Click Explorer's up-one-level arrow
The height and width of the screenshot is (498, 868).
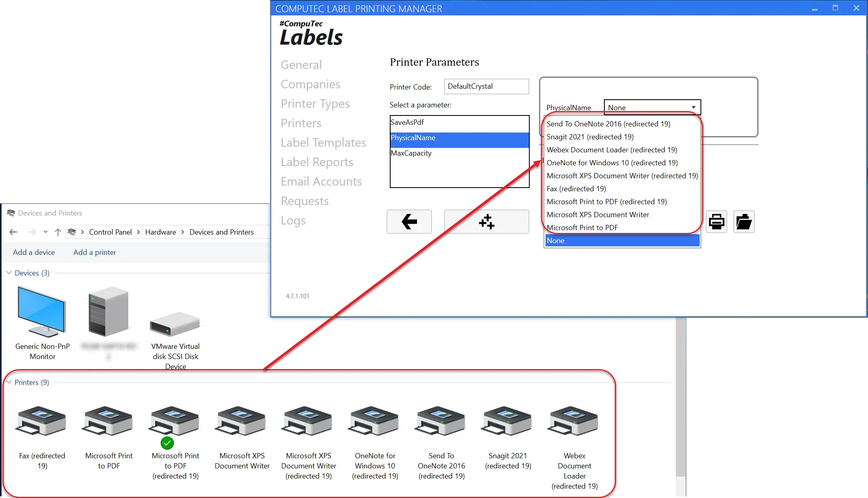point(58,232)
